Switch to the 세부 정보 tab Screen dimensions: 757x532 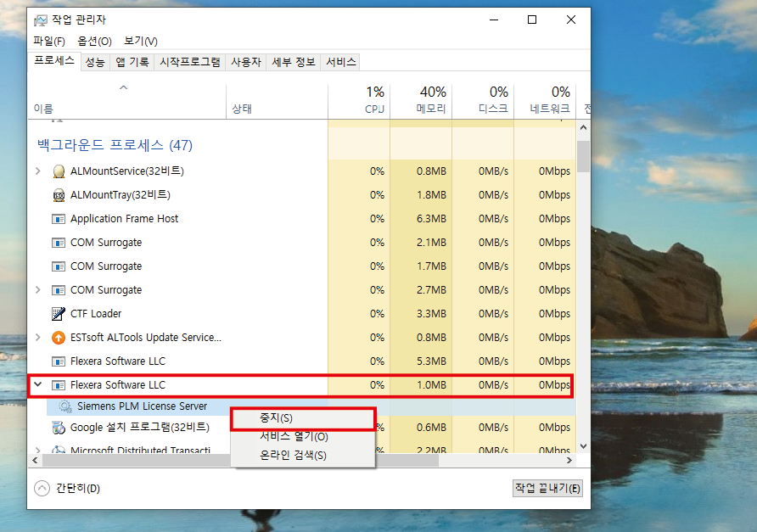tap(294, 62)
